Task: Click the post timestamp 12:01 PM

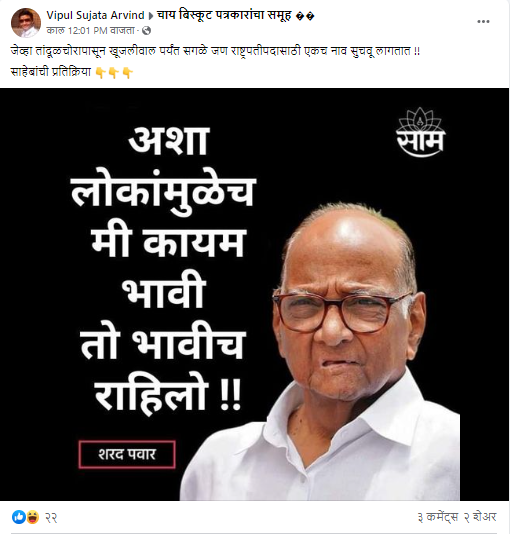Action: pos(90,31)
